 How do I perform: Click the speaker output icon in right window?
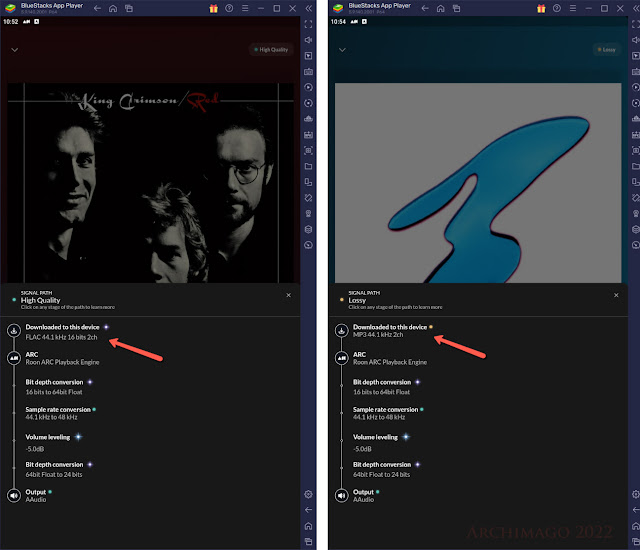[x=342, y=495]
